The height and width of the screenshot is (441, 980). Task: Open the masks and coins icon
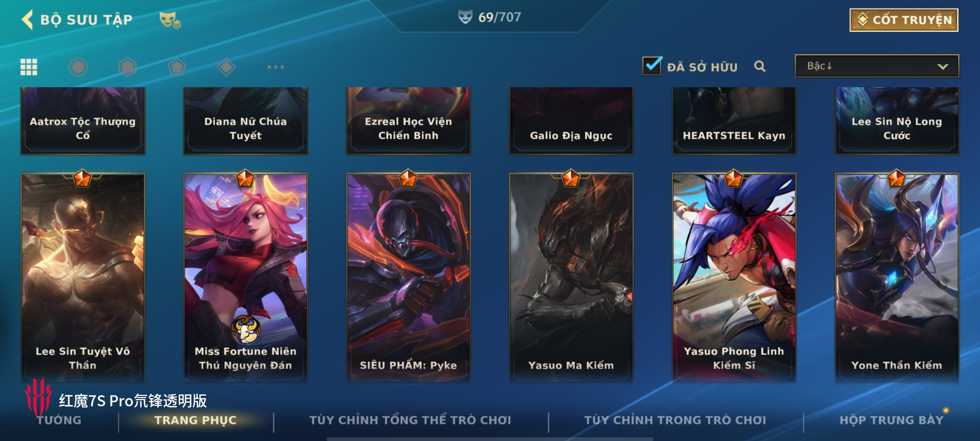(x=170, y=20)
